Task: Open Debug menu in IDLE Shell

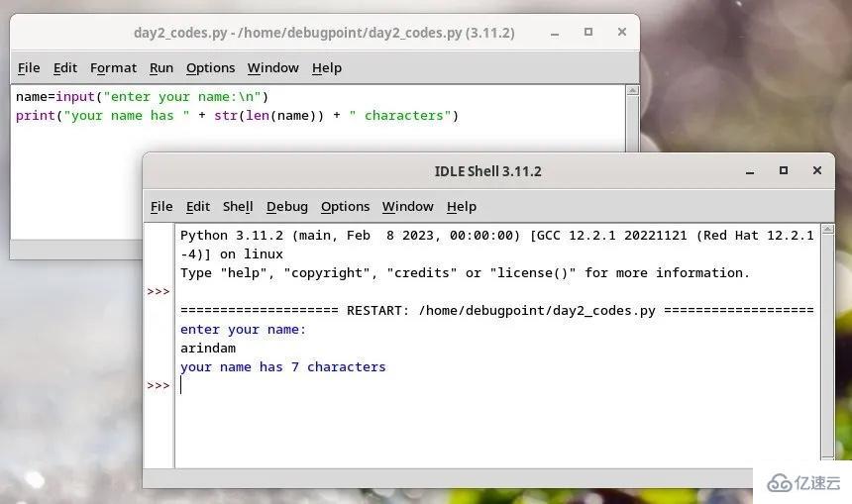Action: (x=287, y=206)
